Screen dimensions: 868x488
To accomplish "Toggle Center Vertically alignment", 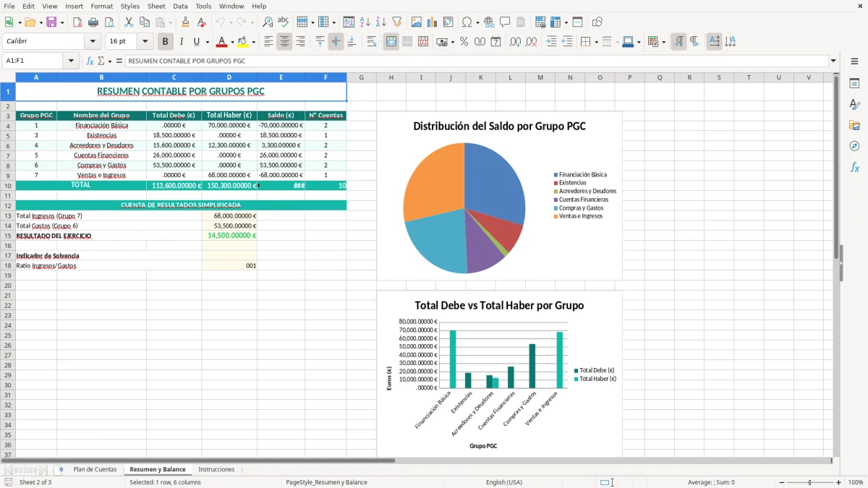I will pos(336,42).
